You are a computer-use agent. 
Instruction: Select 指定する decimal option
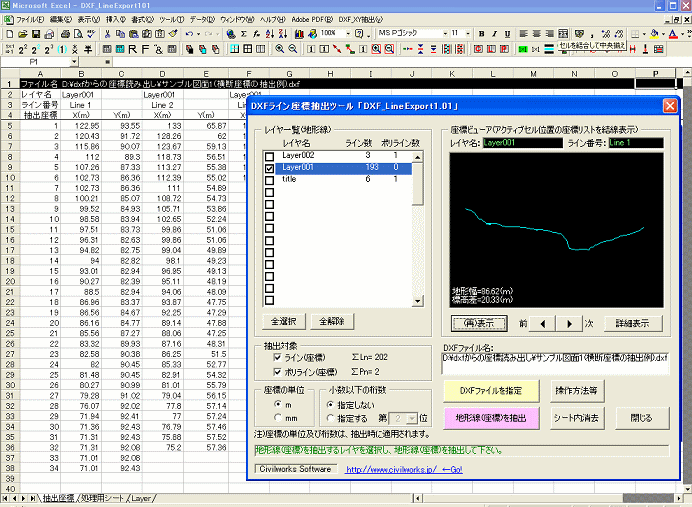(x=330, y=418)
